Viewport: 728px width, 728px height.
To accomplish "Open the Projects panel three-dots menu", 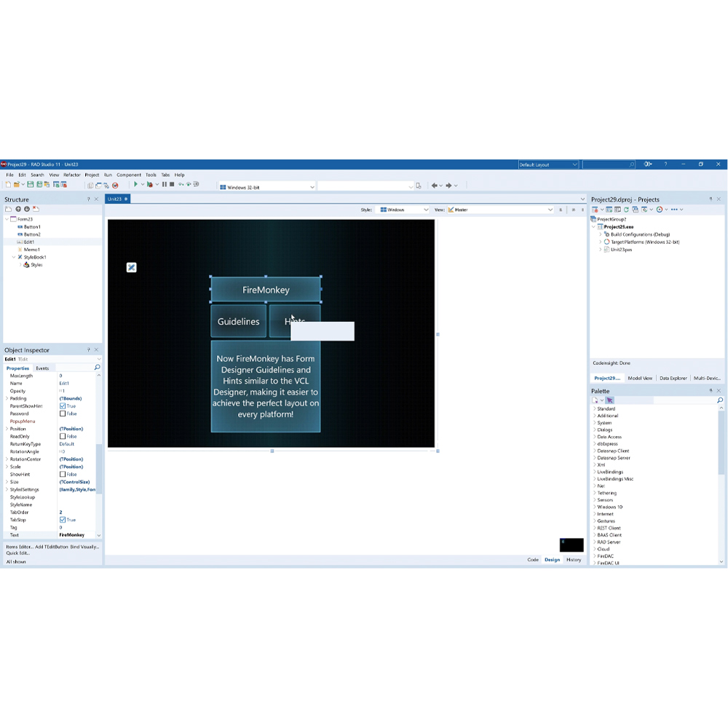I will (x=674, y=210).
